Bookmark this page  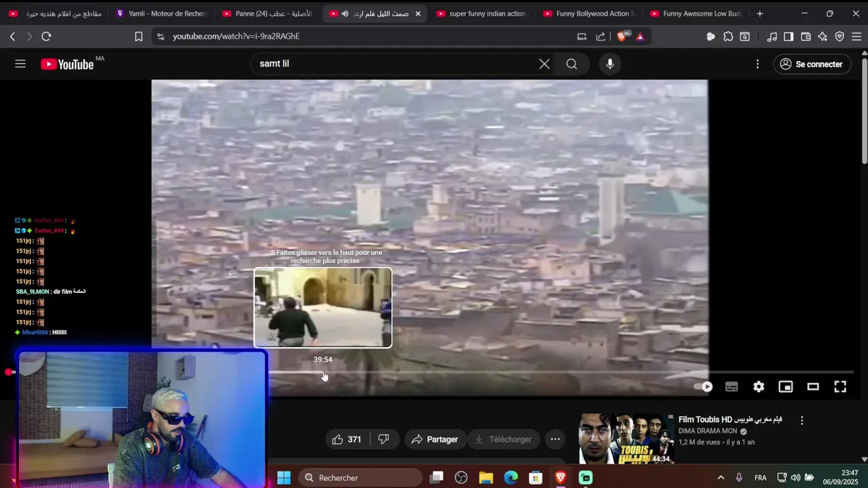(138, 37)
